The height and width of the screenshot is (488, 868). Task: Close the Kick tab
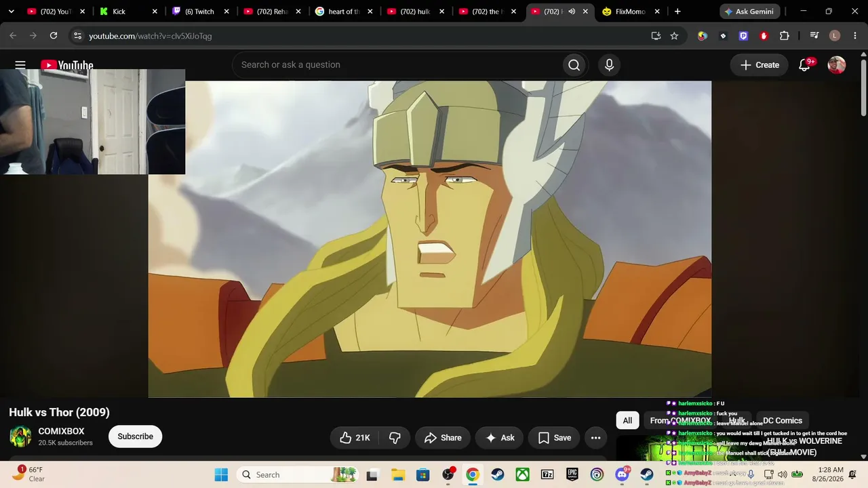point(155,12)
